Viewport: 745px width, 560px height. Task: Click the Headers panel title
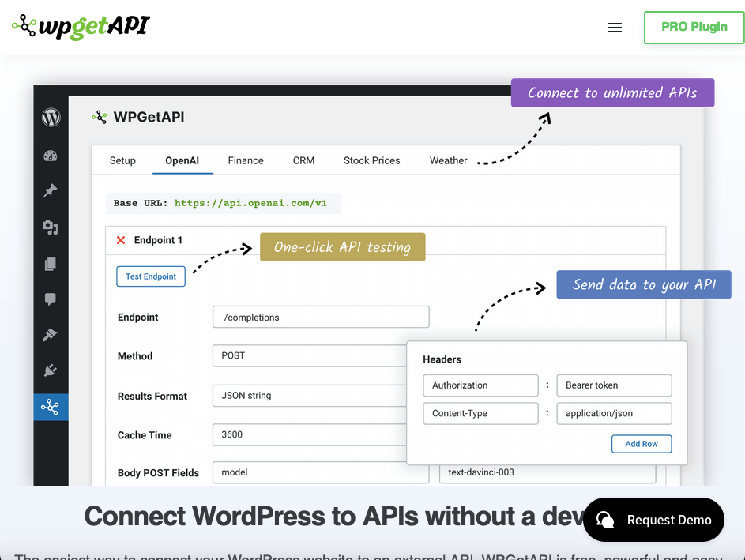[442, 359]
